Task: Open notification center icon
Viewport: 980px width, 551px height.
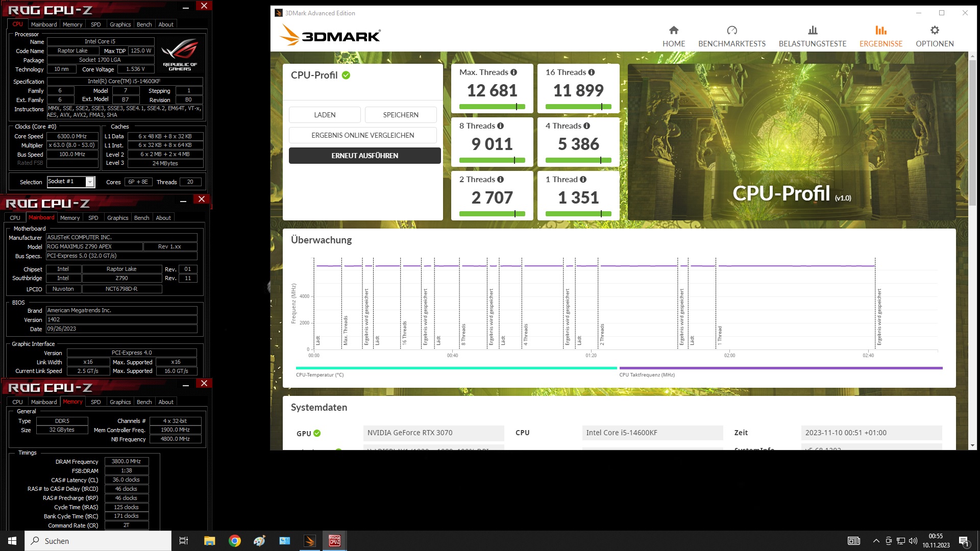Action: point(964,541)
